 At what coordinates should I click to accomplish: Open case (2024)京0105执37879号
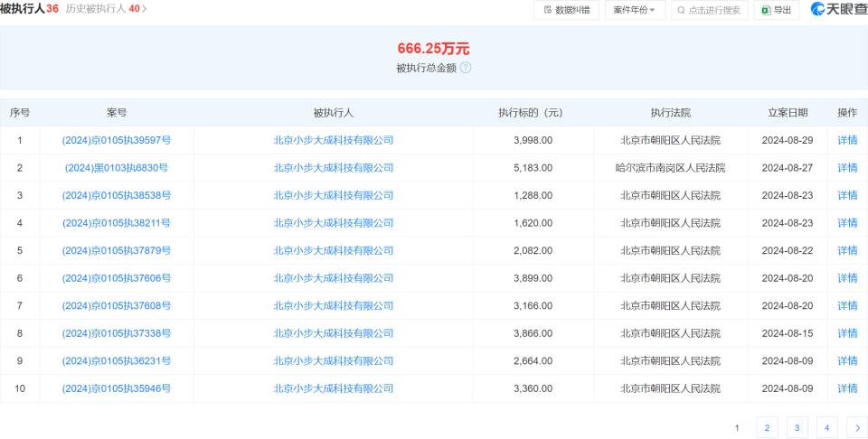pyautogui.click(x=117, y=250)
